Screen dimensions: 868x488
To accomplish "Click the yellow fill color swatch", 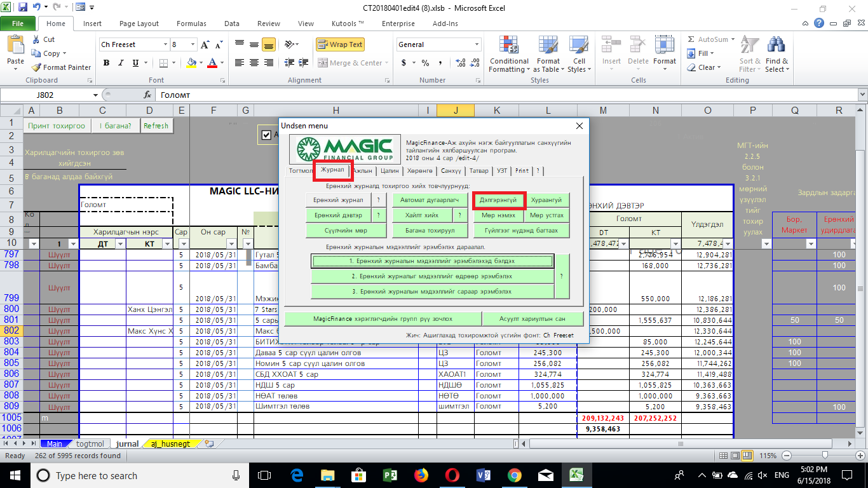I will pos(191,63).
